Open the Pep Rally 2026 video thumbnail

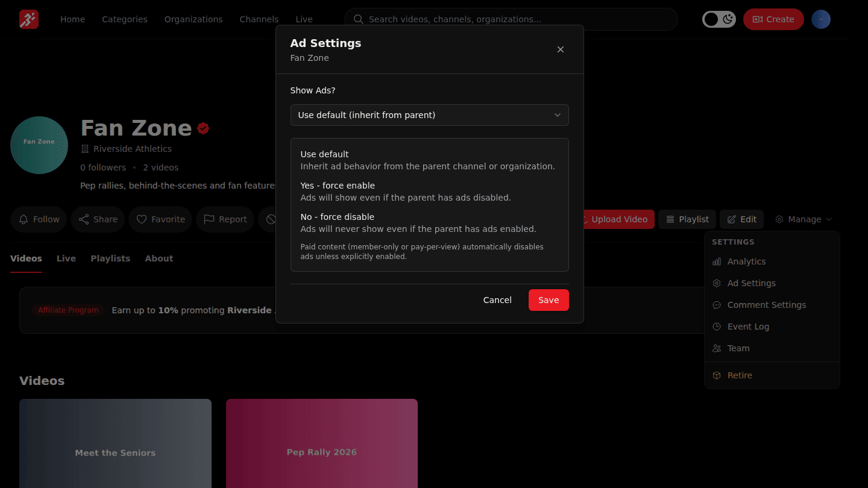pos(322,443)
